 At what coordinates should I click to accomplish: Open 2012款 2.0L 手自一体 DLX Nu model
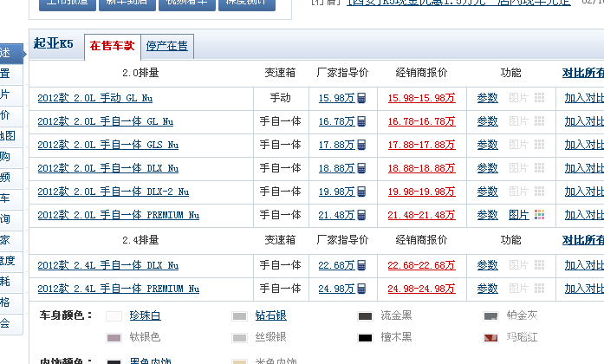(x=108, y=168)
